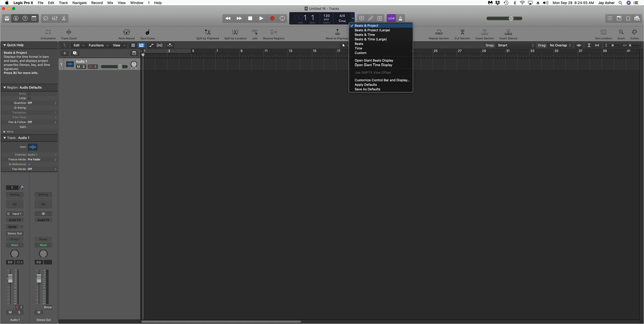Mute Audio 1 in track header

[x=78, y=67]
